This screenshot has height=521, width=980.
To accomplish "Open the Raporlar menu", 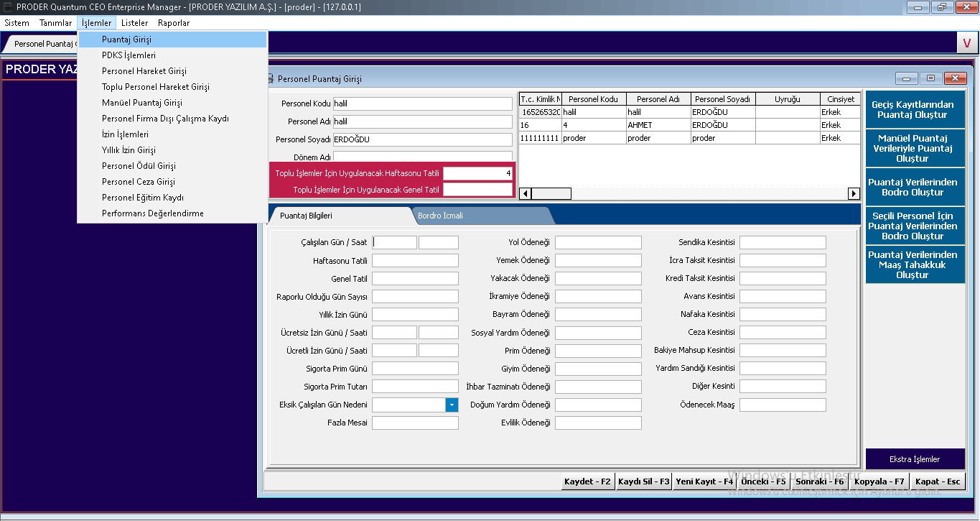I will click(174, 23).
